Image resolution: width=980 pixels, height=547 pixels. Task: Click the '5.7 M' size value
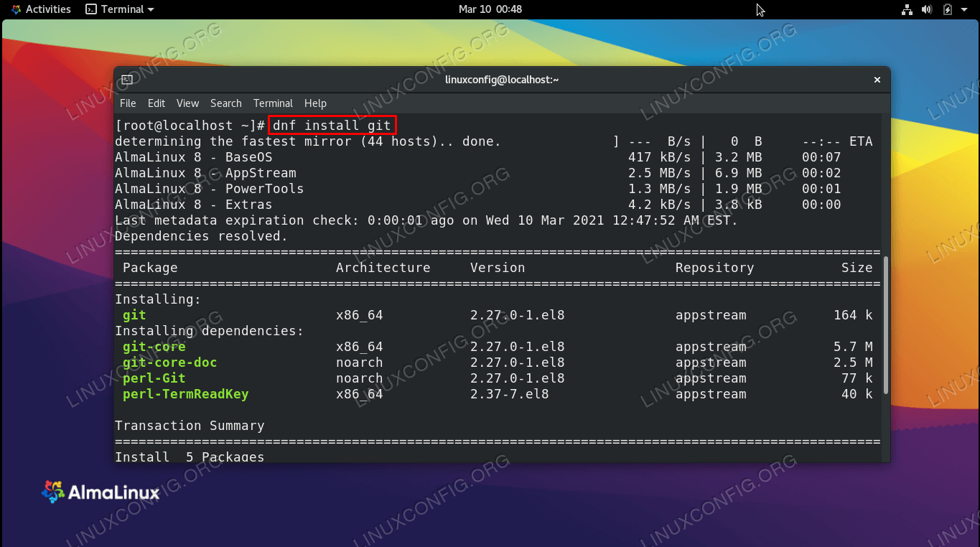[854, 347]
